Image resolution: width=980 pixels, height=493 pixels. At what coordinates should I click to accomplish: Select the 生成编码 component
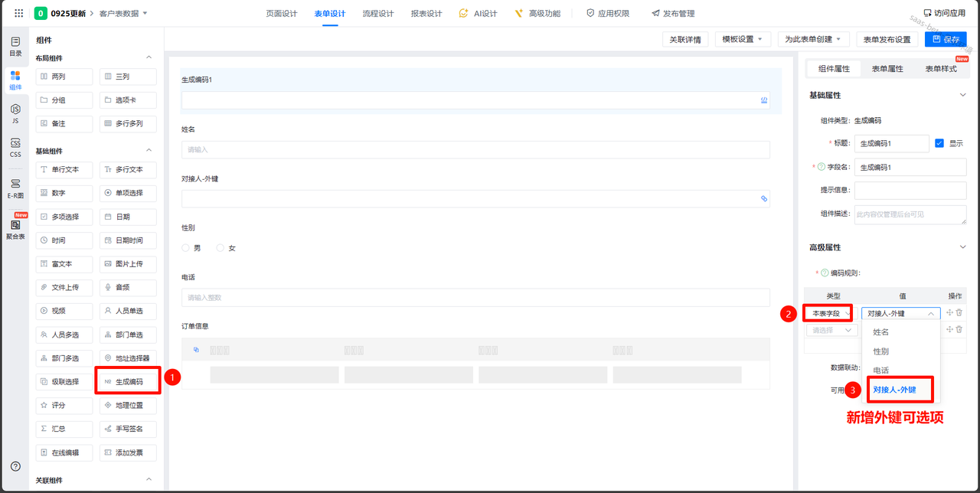(x=128, y=381)
